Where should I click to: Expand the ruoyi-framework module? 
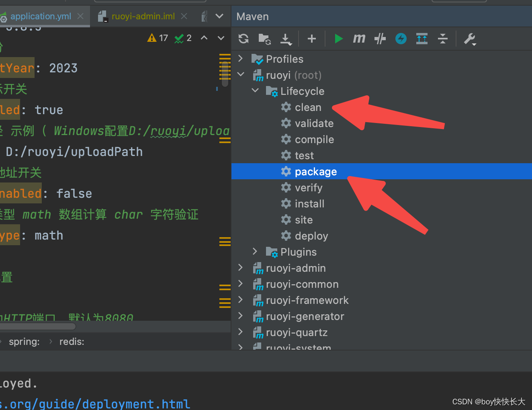tap(240, 299)
